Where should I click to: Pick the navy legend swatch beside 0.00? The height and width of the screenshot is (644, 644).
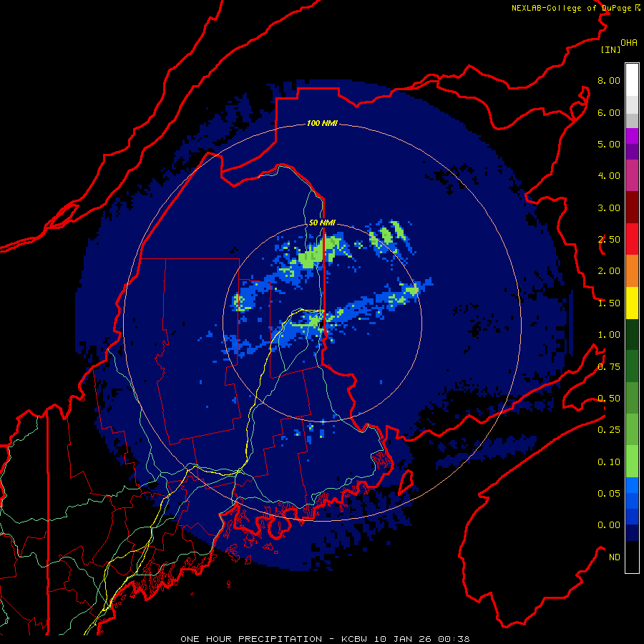point(632,533)
